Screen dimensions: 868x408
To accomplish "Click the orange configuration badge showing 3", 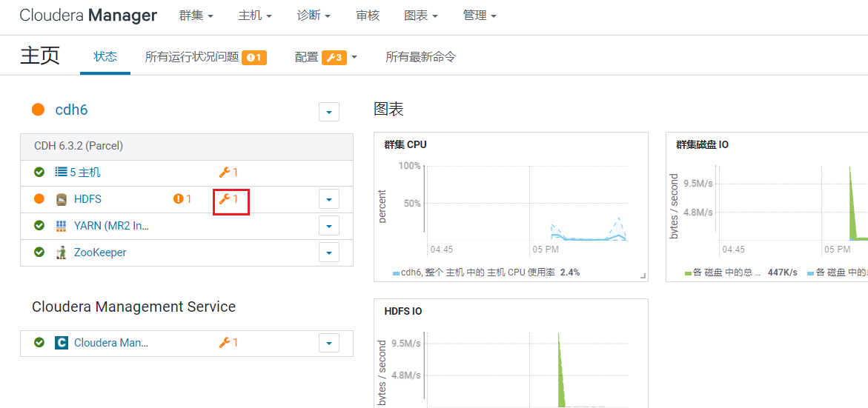I will pos(334,58).
